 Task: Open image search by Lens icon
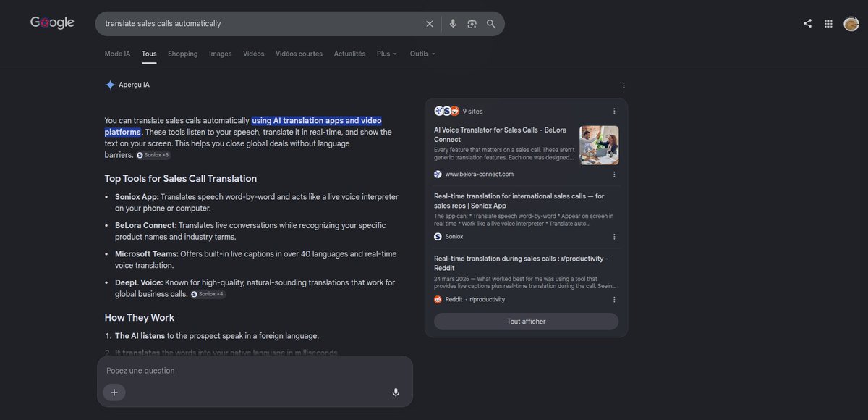(x=472, y=24)
